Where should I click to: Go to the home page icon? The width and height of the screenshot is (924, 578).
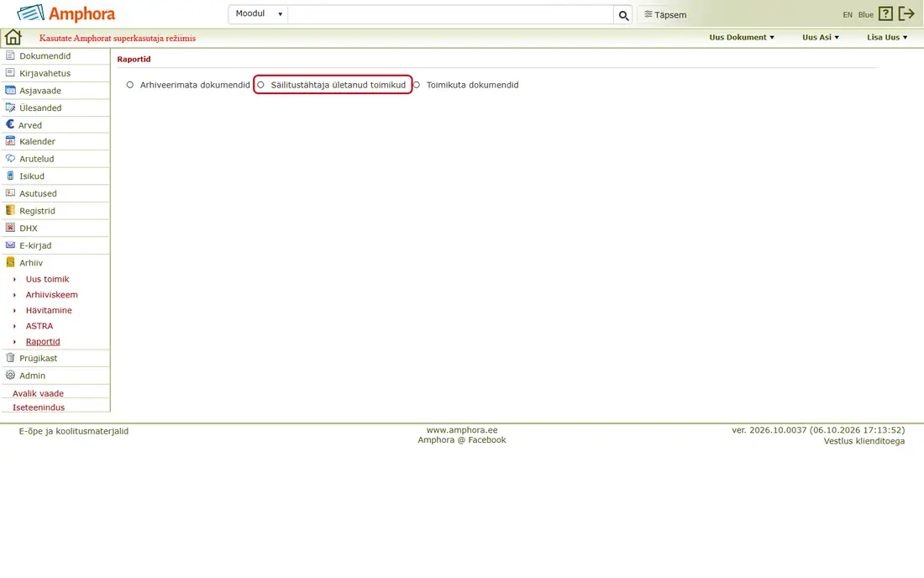click(13, 37)
